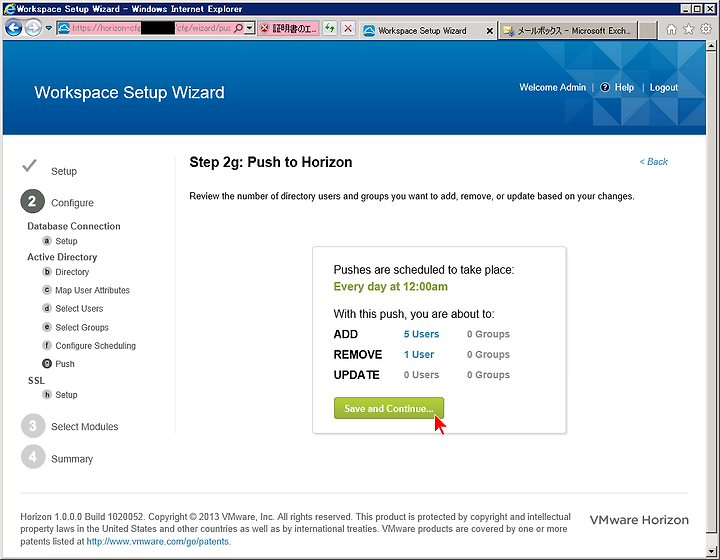Click the Database Connection section heading

pos(74,226)
